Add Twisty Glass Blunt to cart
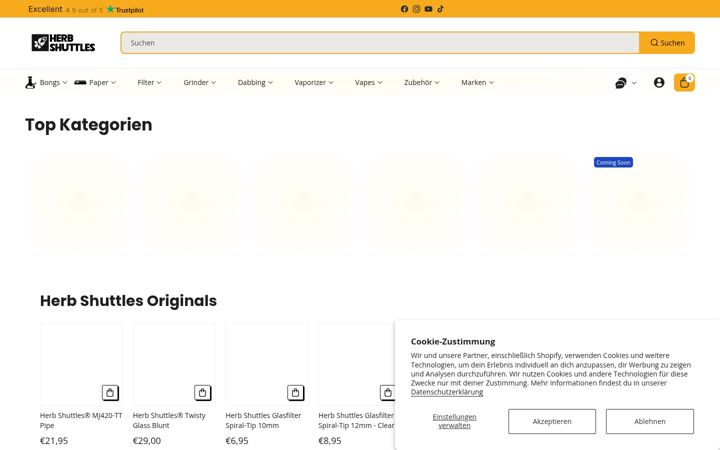The image size is (720, 450). click(x=202, y=393)
